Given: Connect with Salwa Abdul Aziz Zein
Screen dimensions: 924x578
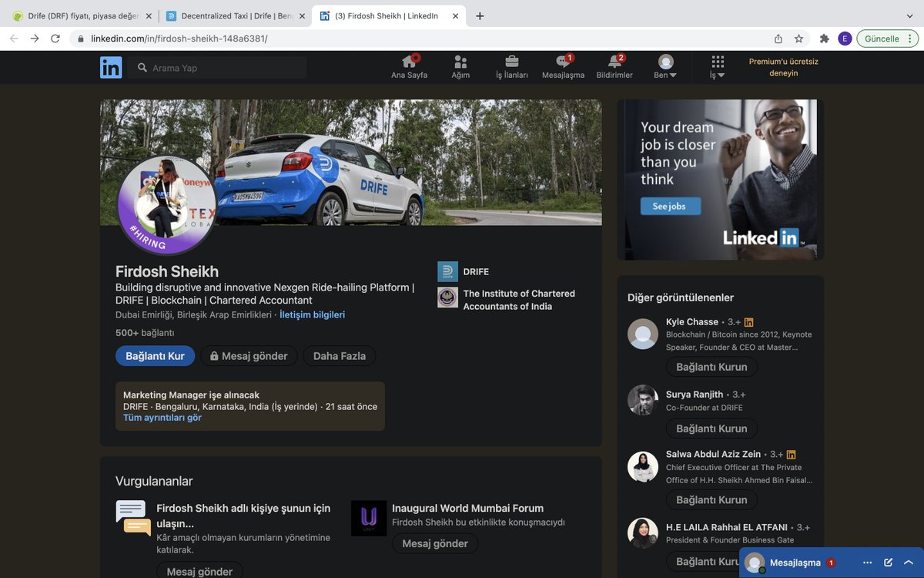Looking at the screenshot, I should click(711, 499).
